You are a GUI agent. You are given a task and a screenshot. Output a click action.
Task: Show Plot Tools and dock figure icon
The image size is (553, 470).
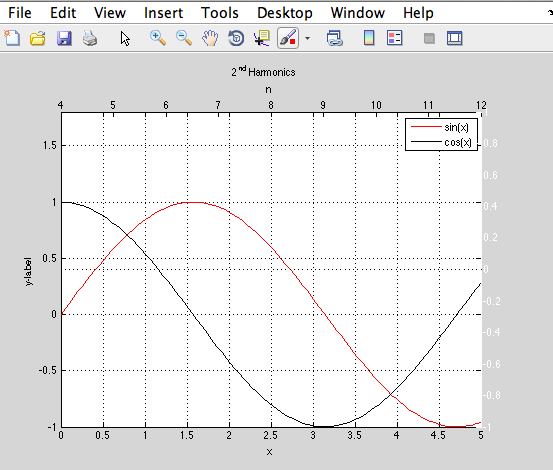(455, 38)
